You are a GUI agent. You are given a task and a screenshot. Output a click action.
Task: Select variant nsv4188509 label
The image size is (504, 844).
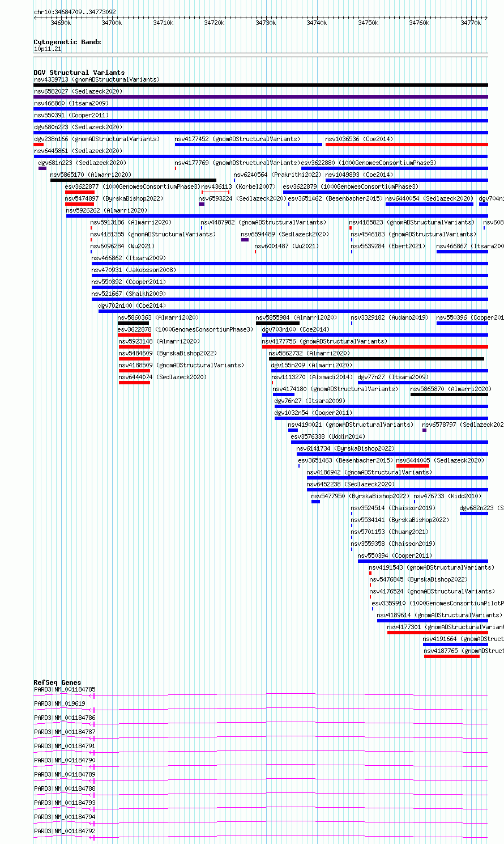tap(181, 365)
